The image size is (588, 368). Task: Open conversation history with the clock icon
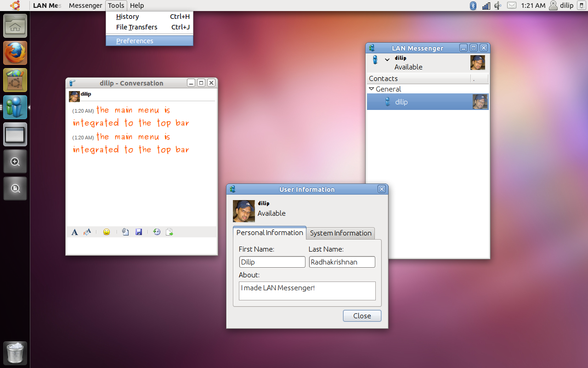click(157, 232)
